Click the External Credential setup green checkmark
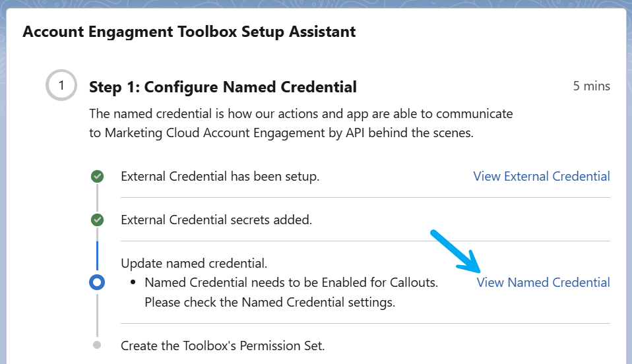 tap(97, 176)
